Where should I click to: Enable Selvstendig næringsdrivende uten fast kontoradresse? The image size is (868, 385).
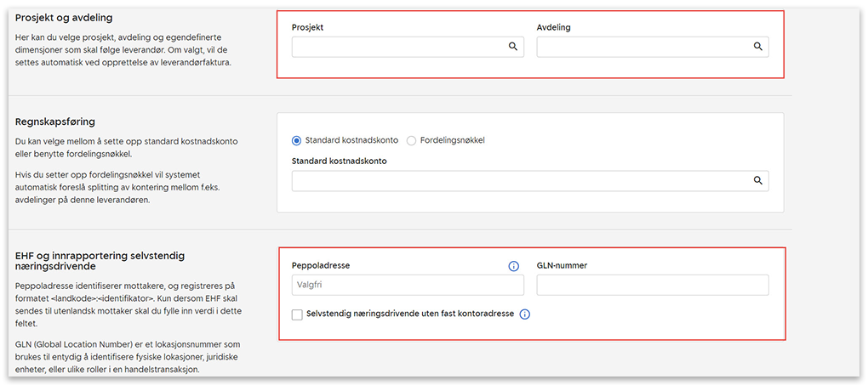point(297,314)
